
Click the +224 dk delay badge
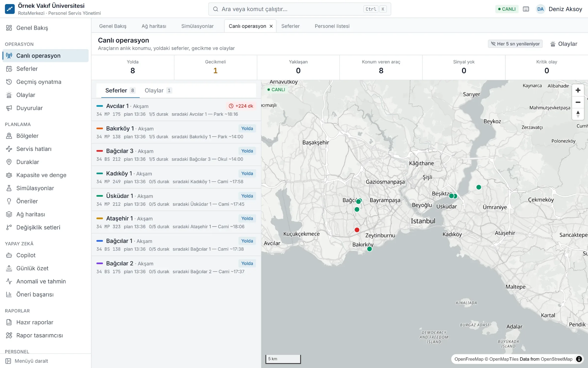pos(241,106)
